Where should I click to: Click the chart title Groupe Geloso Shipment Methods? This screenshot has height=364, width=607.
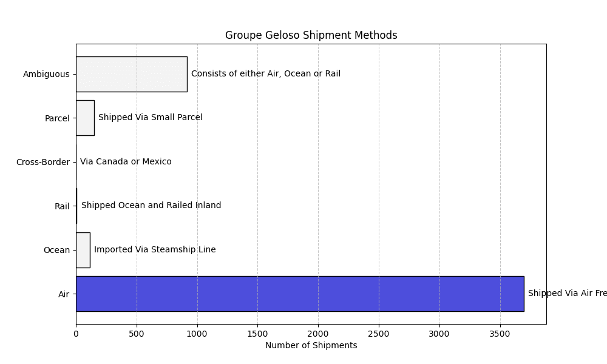pos(311,35)
